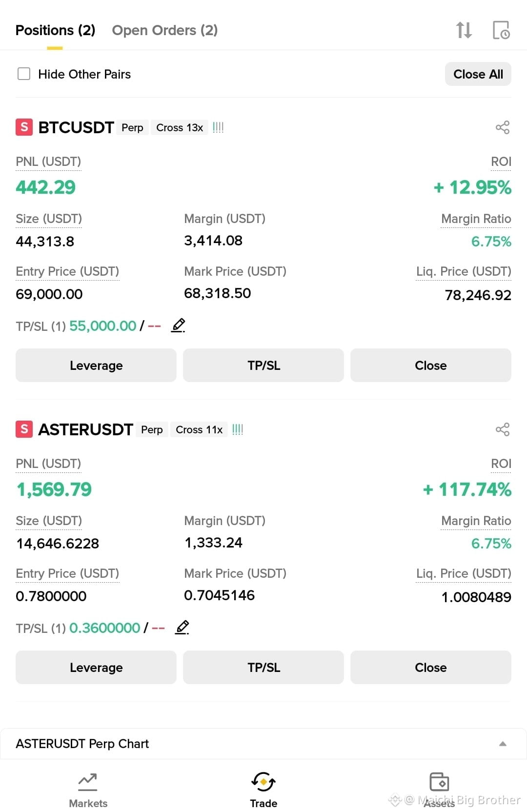Open the order history document icon
The width and height of the screenshot is (527, 812).
point(501,30)
